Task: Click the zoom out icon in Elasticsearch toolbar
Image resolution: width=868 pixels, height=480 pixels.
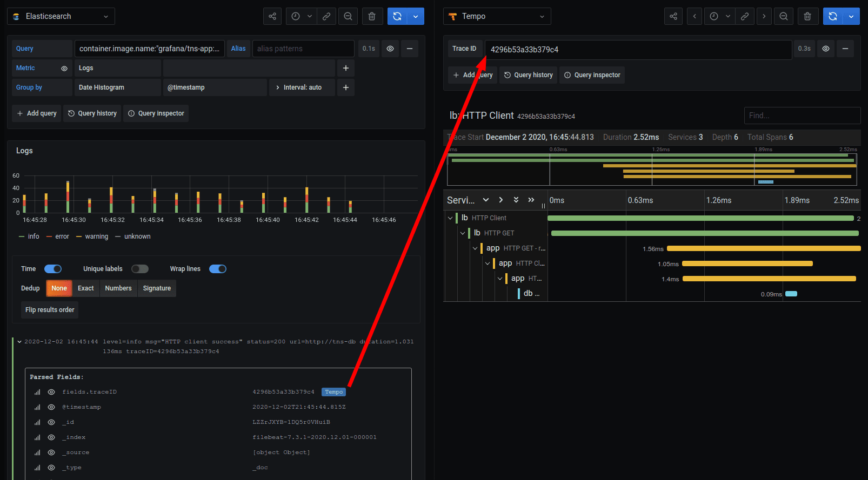Action: point(348,16)
